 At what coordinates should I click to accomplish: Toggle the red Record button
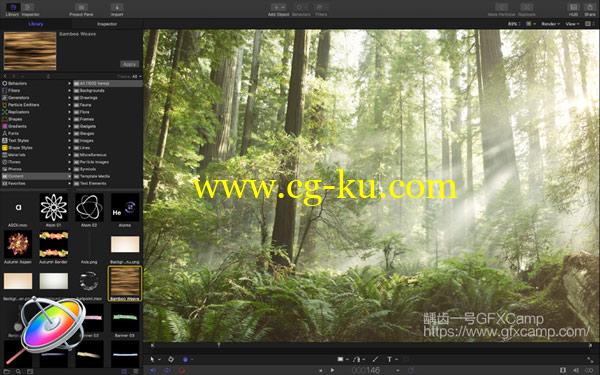(182, 370)
